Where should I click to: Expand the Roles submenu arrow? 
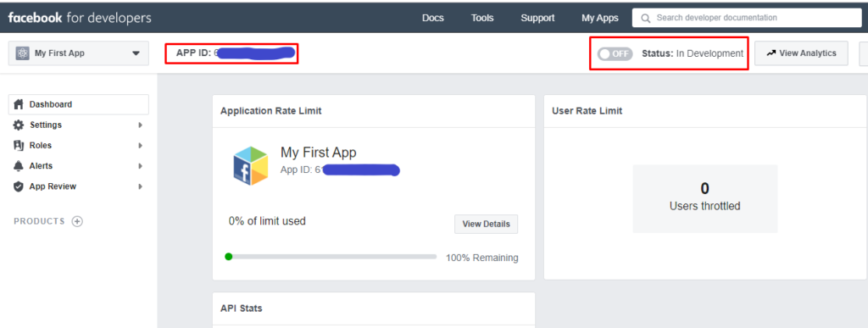pos(141,146)
